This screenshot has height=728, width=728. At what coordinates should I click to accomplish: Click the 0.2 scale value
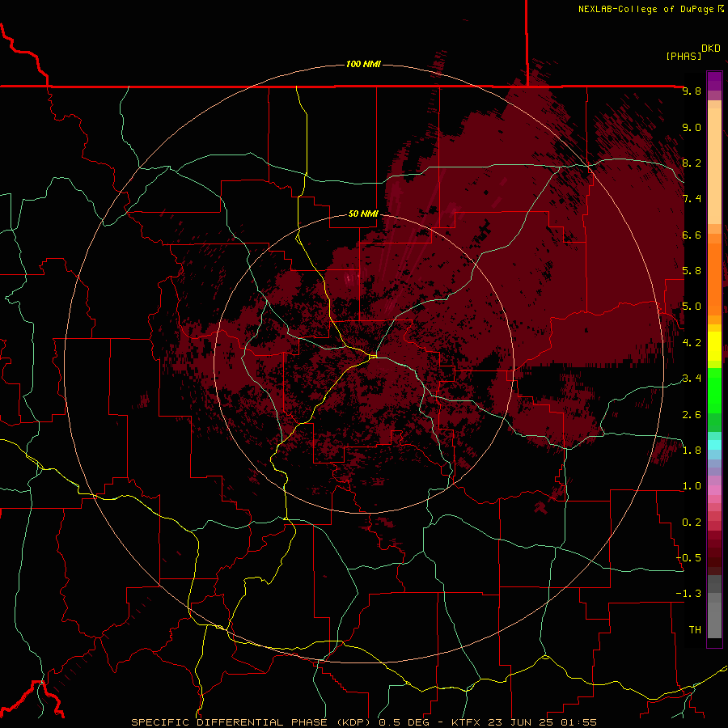[692, 523]
